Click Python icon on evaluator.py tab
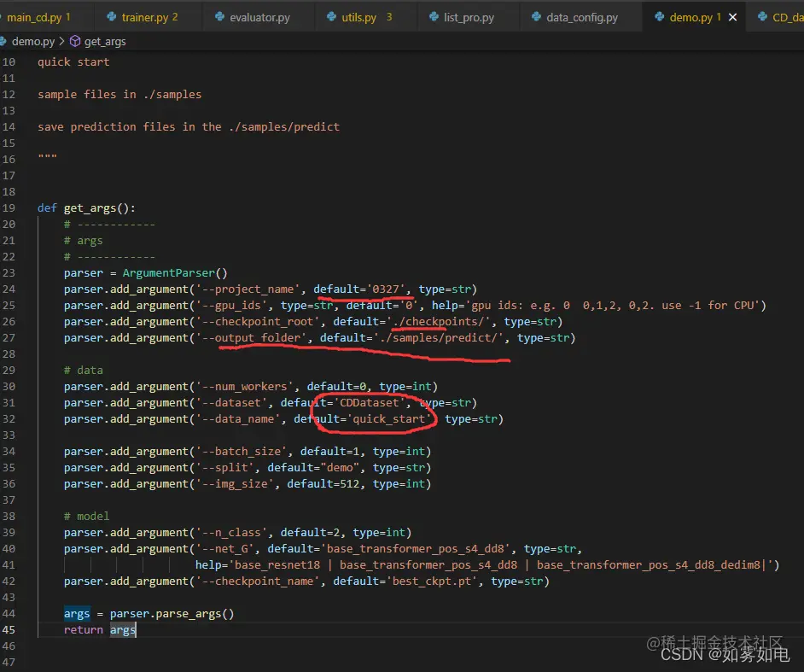 [219, 17]
